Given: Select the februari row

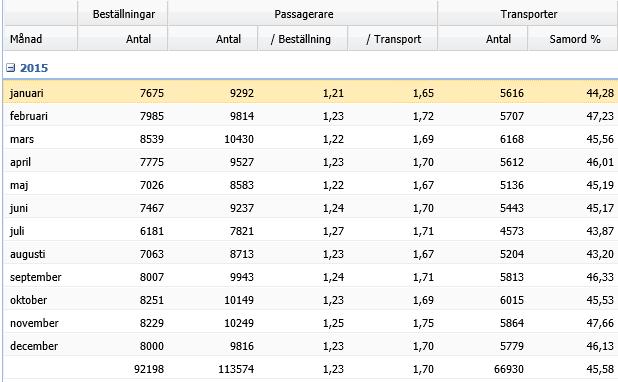Looking at the screenshot, I should coord(311,116).
